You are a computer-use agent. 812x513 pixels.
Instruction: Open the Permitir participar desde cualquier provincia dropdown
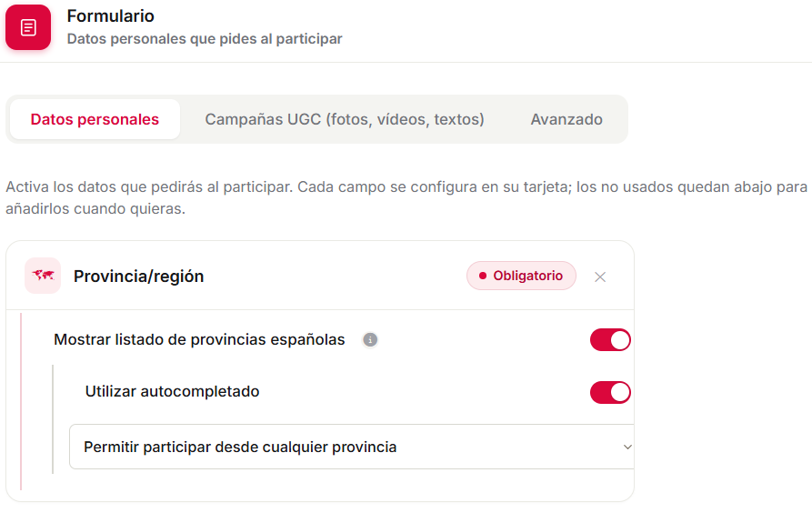pos(352,447)
